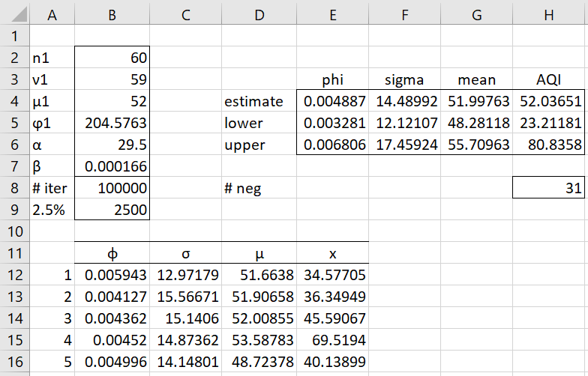Viewport: 588px width, 376px height.
Task: Click the AQI upper value 80.8358
Action: (549, 144)
